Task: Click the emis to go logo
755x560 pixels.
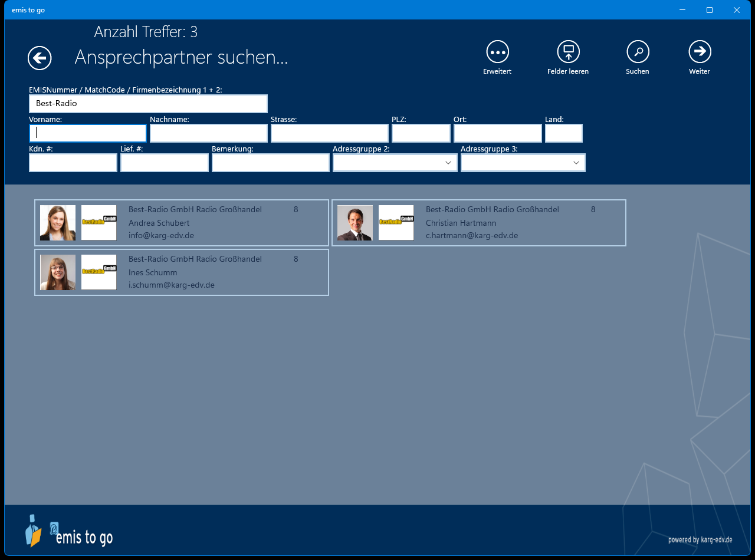Action: pos(68,531)
